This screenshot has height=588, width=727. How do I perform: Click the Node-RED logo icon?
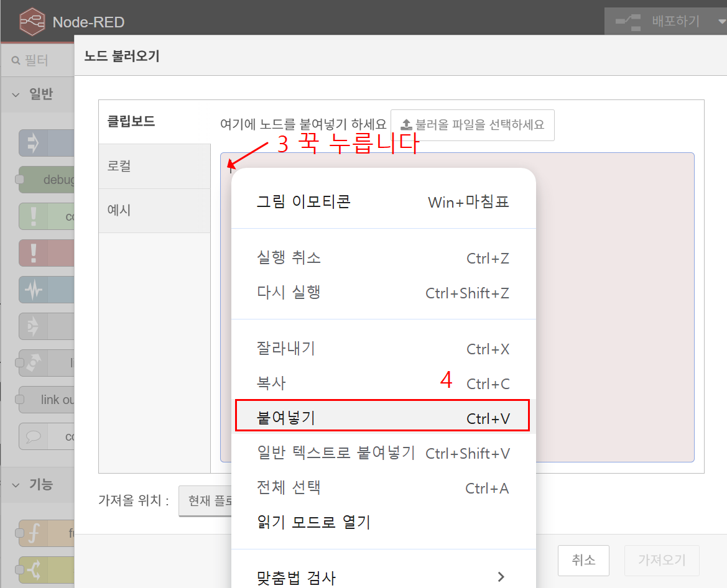click(32, 22)
